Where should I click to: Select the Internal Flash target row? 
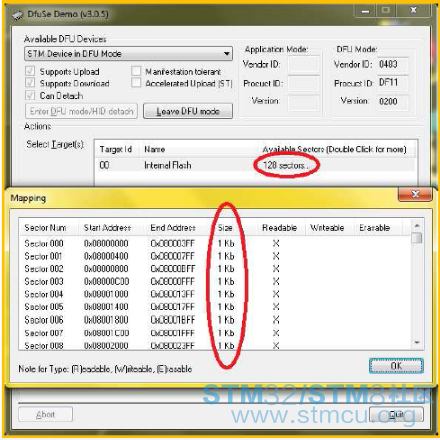255,165
